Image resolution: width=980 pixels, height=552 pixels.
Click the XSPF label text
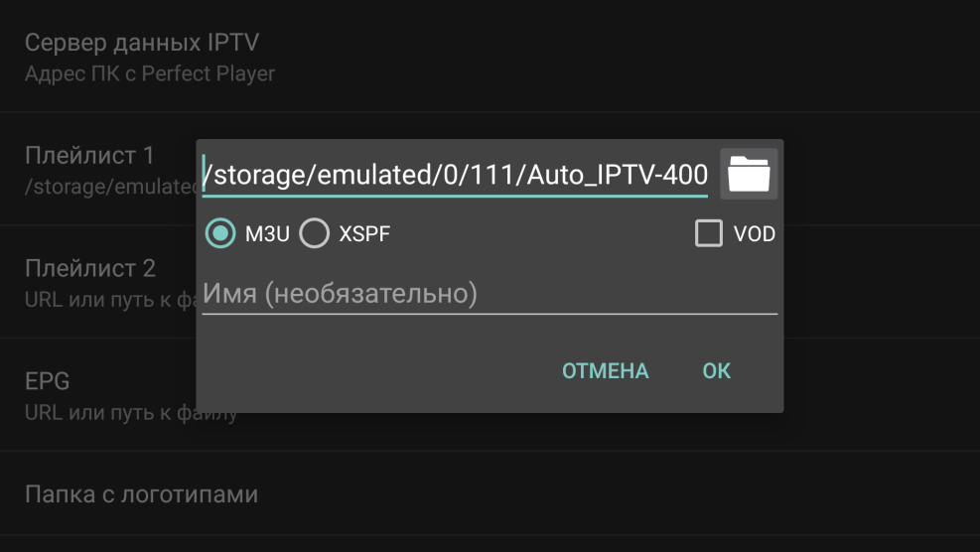click(364, 235)
